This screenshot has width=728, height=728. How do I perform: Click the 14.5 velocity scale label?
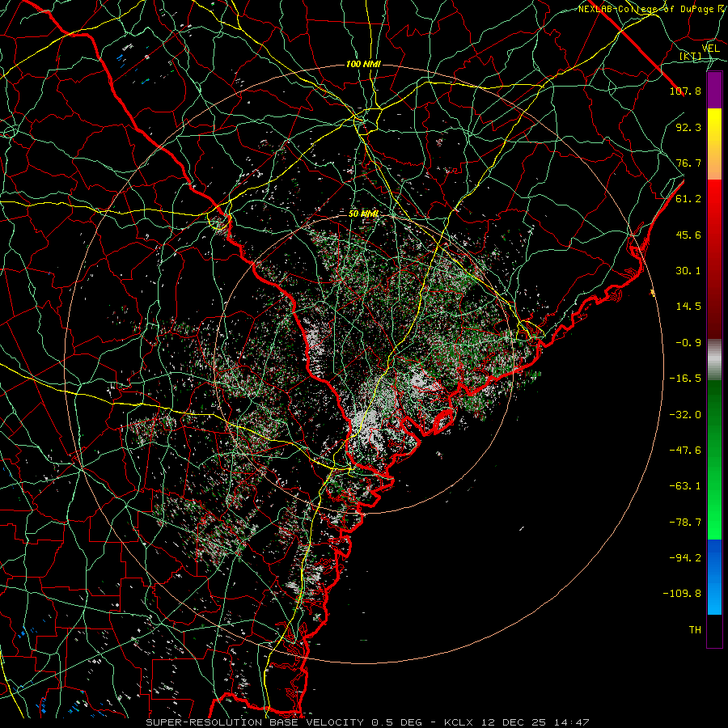tap(688, 307)
